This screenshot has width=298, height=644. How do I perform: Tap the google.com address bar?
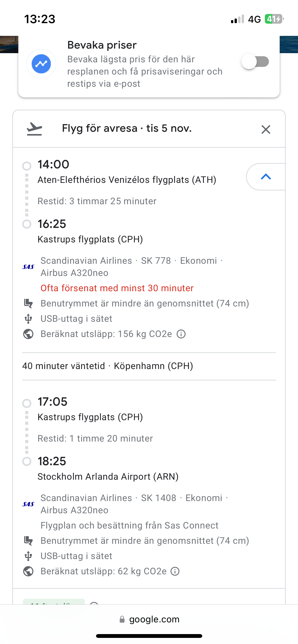click(x=149, y=619)
